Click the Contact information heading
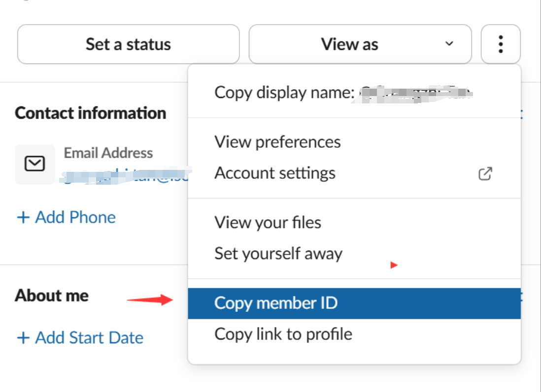This screenshot has width=541, height=392. tap(90, 113)
